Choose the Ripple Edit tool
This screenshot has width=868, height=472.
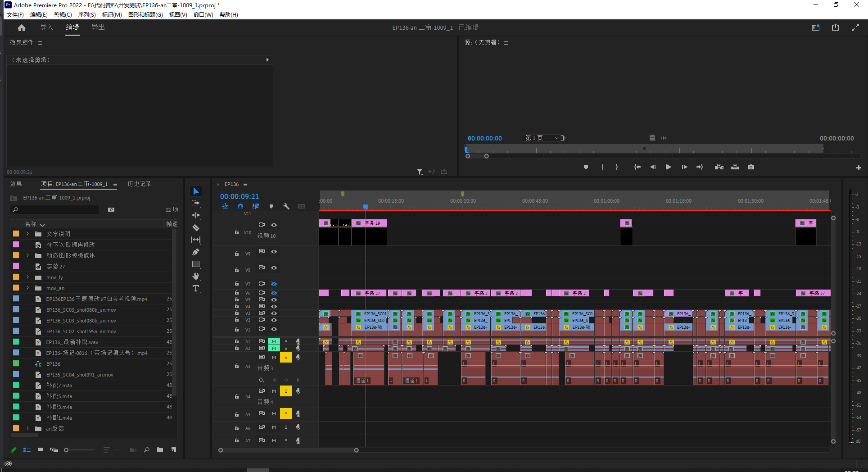(x=196, y=216)
